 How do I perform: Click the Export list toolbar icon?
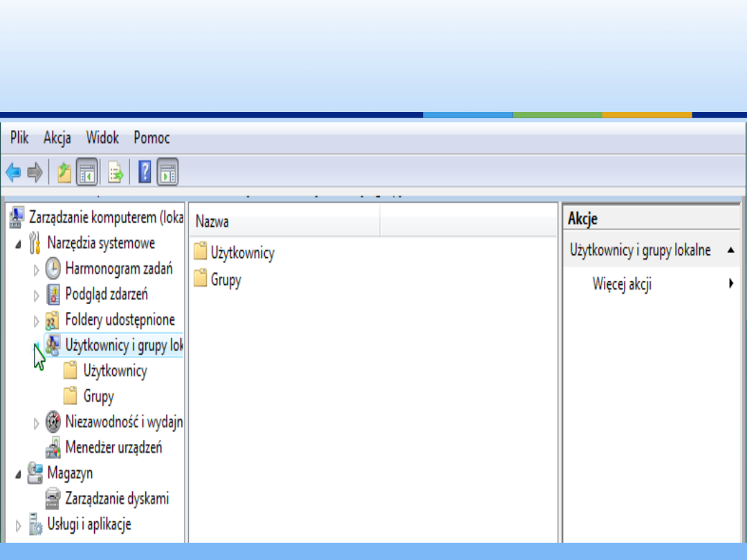click(116, 172)
